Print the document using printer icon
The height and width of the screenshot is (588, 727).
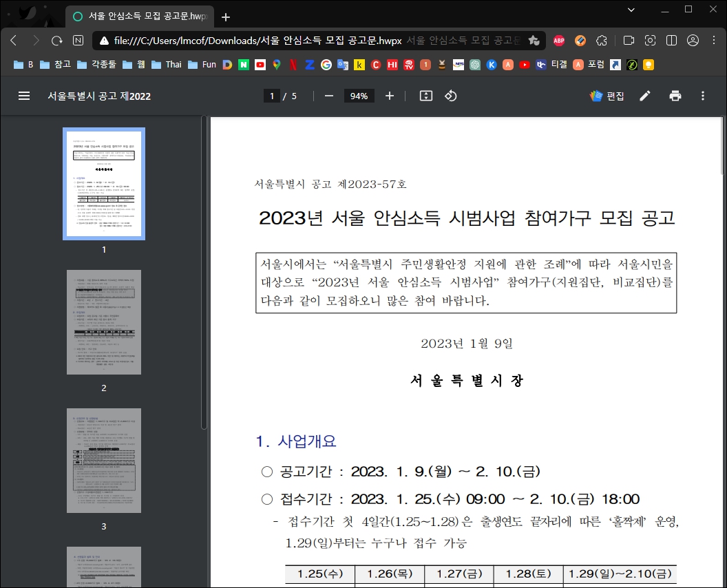pyautogui.click(x=675, y=96)
